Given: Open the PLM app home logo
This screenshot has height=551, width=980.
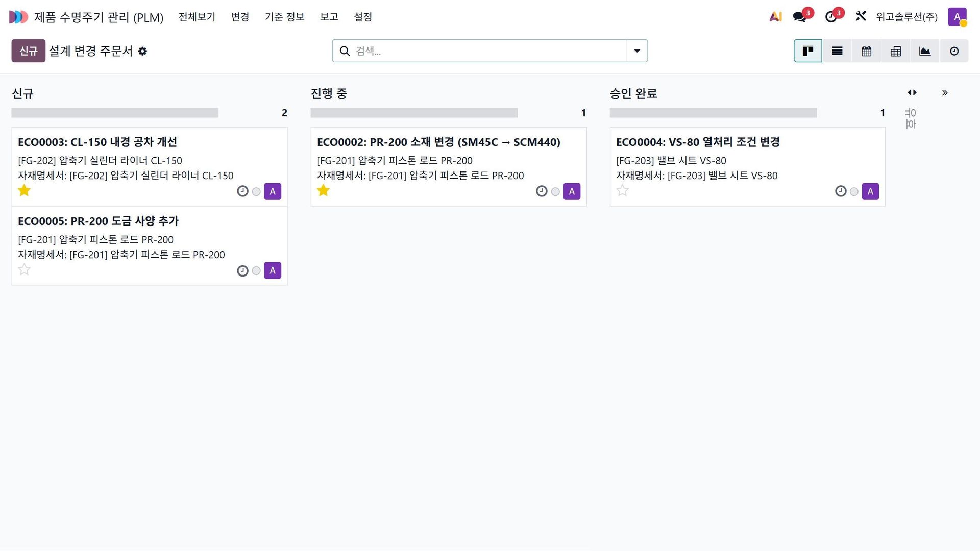Looking at the screenshot, I should tap(18, 17).
